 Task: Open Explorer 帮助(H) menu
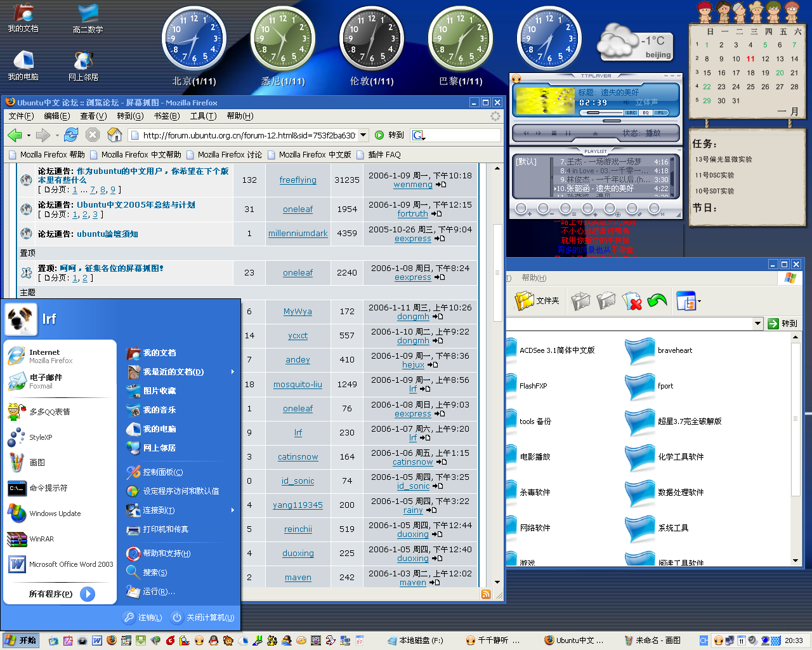534,278
